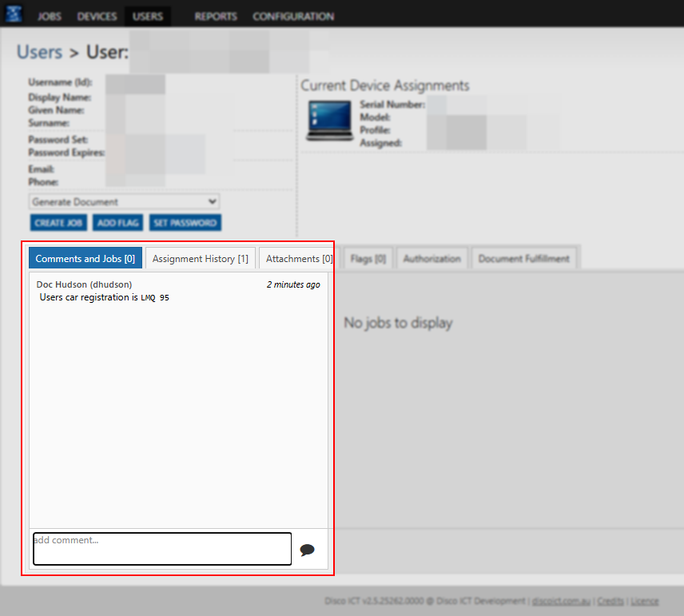The height and width of the screenshot is (616, 684).
Task: Go to the Devices menu
Action: pyautogui.click(x=97, y=16)
